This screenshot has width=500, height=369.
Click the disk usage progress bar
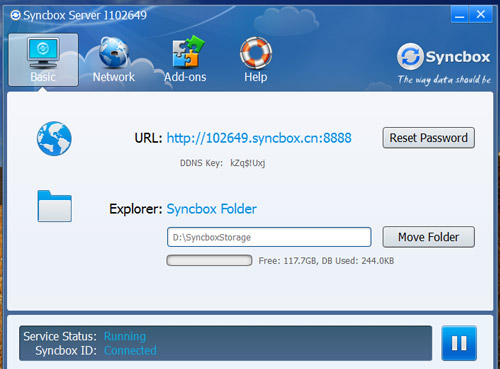209,260
